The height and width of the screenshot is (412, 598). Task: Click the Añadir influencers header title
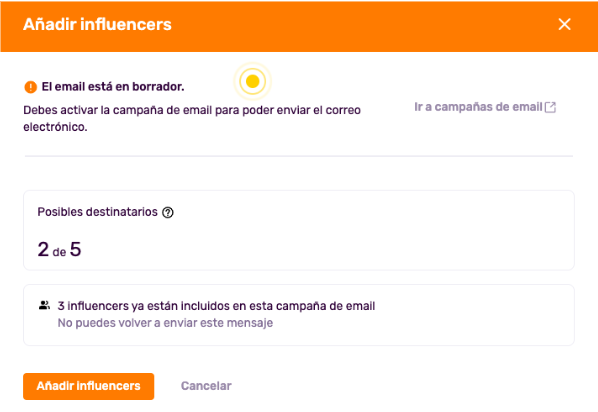tap(97, 24)
